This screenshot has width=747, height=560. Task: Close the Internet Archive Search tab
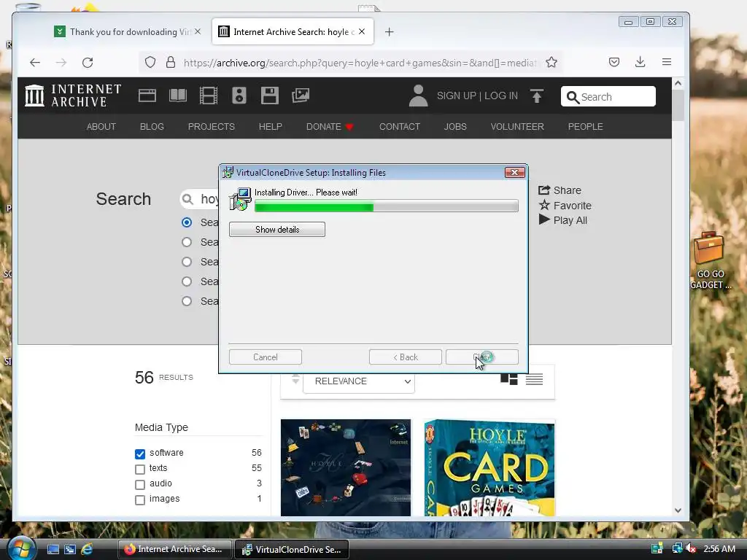coord(362,31)
